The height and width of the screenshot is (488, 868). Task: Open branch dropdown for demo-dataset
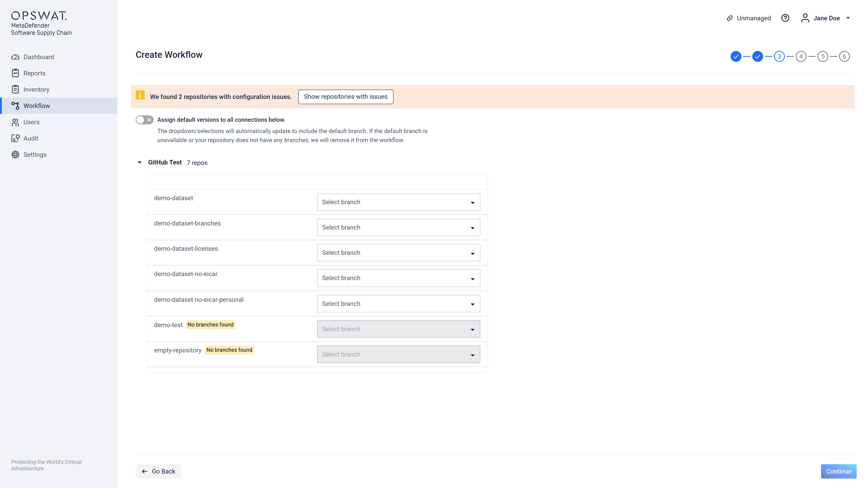pyautogui.click(x=398, y=202)
